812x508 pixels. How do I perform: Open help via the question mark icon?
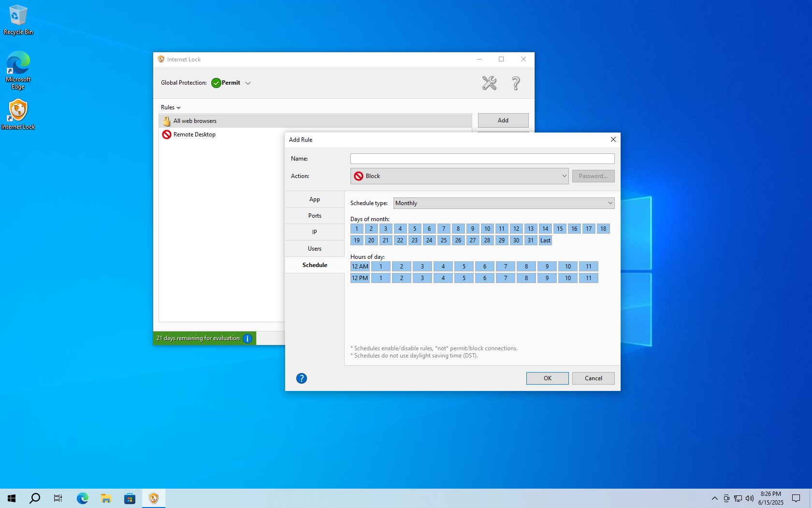pyautogui.click(x=515, y=83)
